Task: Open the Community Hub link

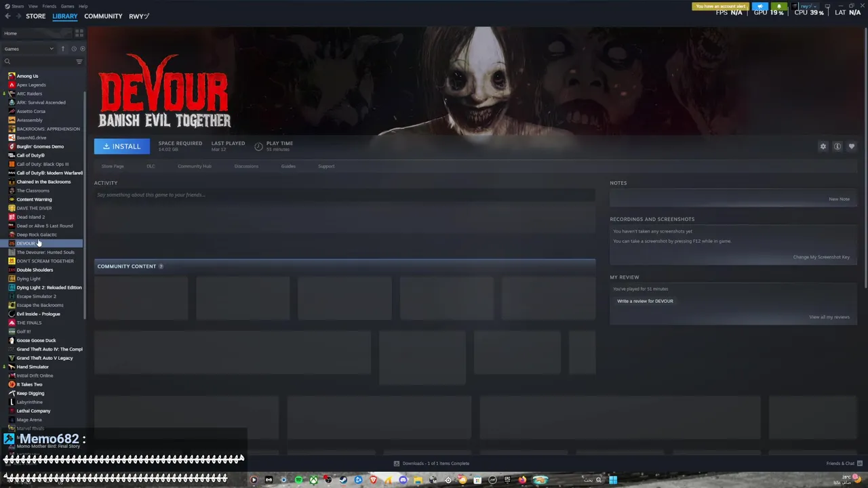Action: pyautogui.click(x=195, y=166)
